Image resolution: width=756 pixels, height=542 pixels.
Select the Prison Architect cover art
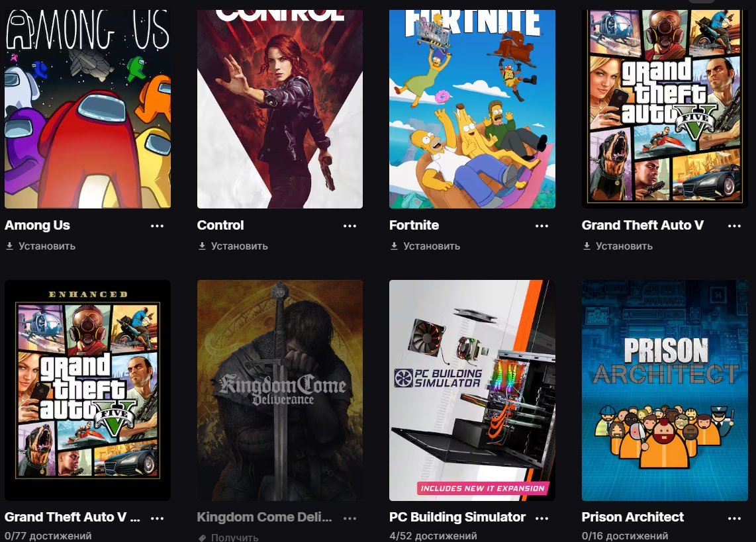tap(665, 390)
